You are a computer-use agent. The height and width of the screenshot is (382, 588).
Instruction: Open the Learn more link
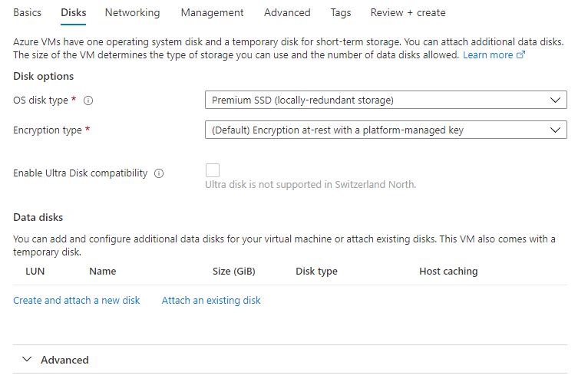click(x=488, y=55)
